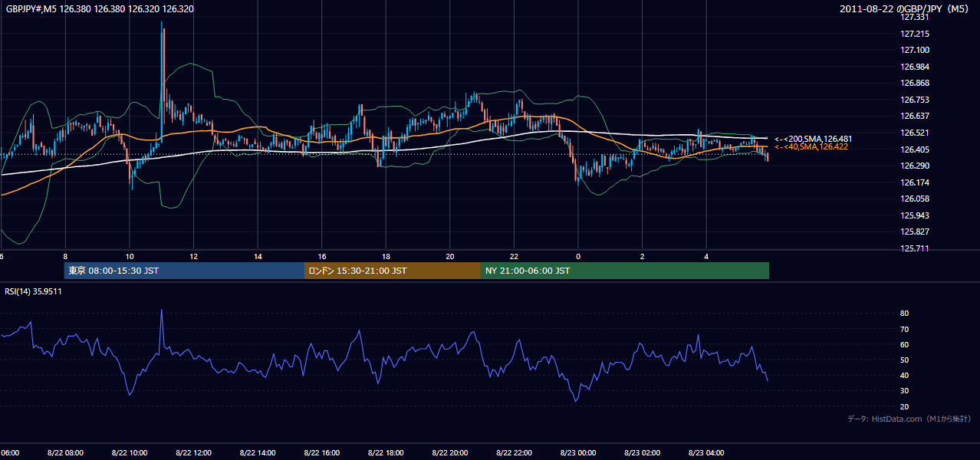Click hour tick 16 under the price chart

(x=321, y=257)
